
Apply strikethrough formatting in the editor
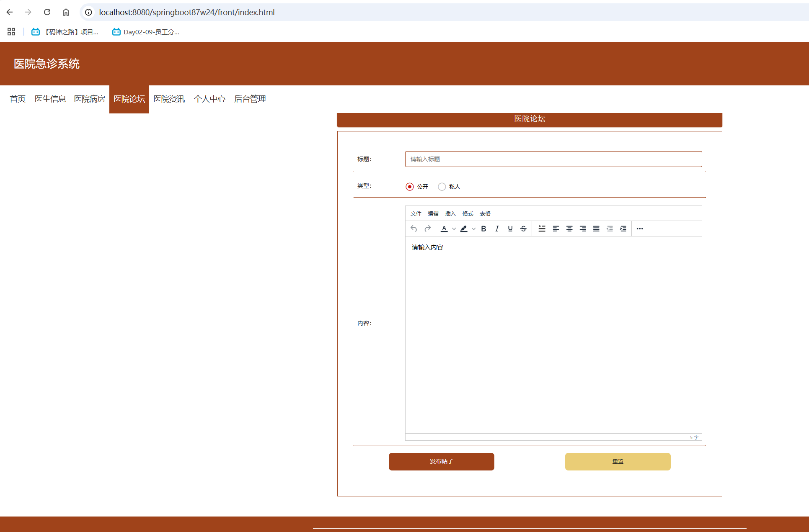(523, 229)
